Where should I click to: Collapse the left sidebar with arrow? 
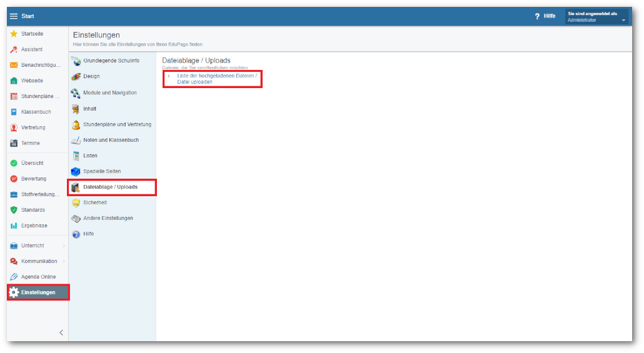[x=61, y=332]
